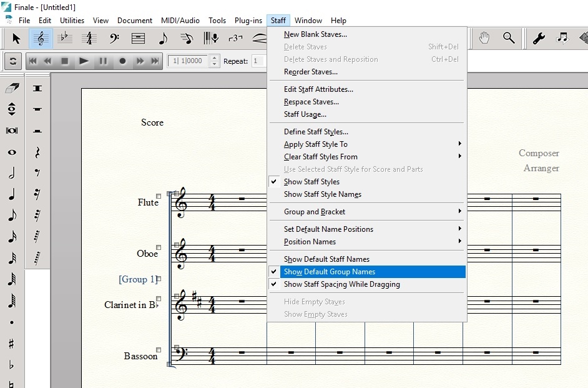Choose the Clef tool in toolbar

click(x=114, y=39)
